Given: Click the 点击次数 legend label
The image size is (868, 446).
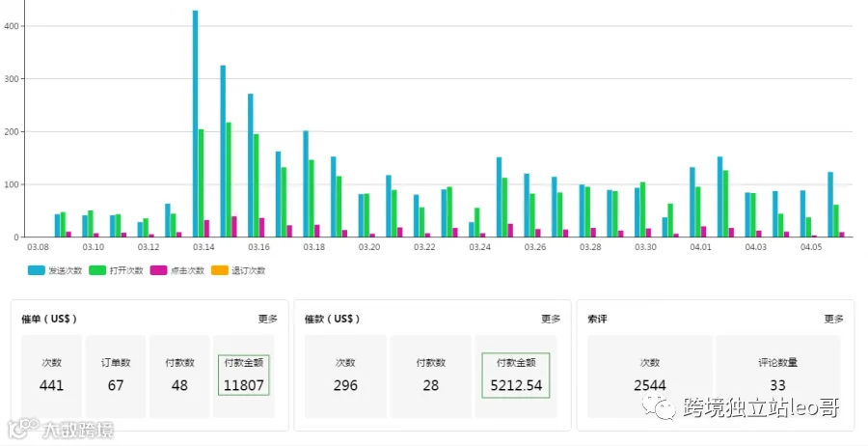Looking at the screenshot, I should [187, 270].
